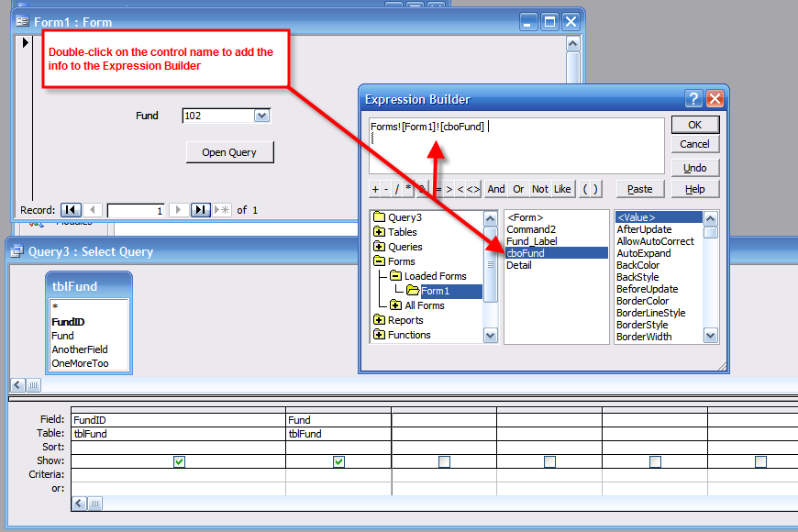Select cboFund in the control list
798x532 pixels.
click(x=526, y=252)
